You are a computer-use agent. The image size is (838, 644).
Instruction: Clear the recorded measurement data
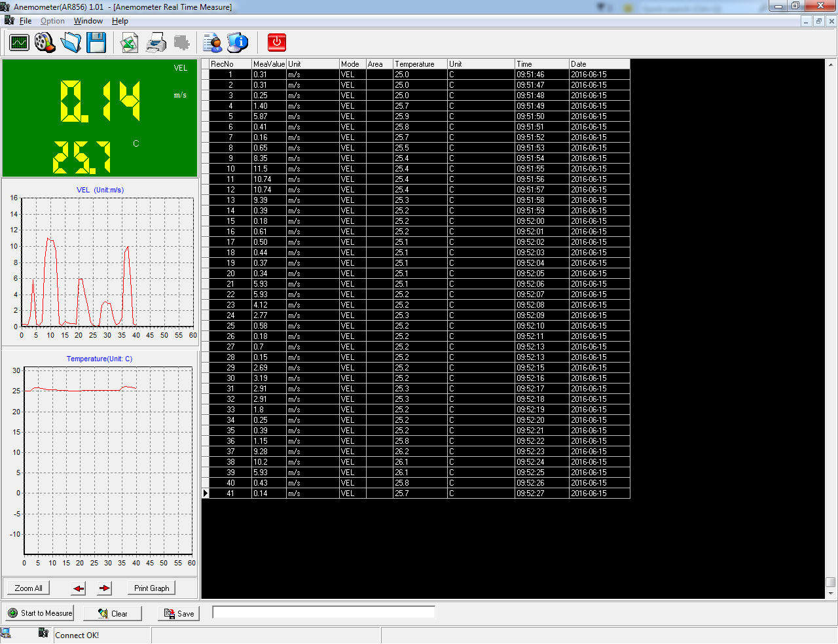[x=113, y=613]
